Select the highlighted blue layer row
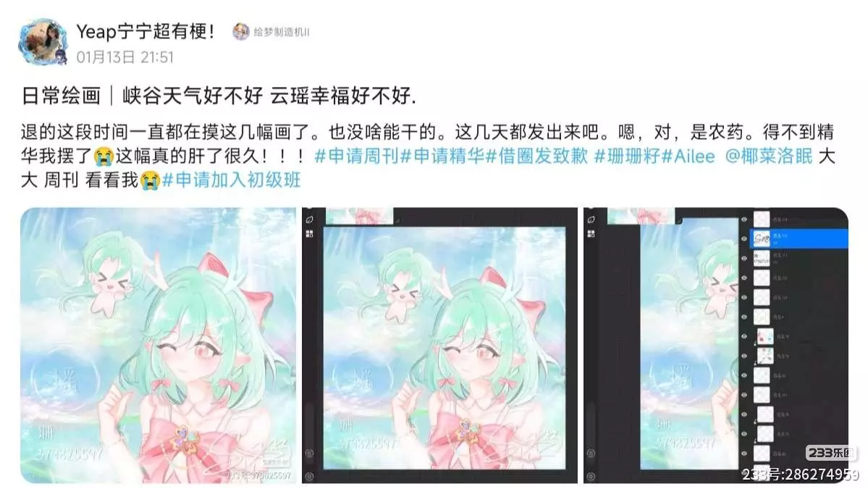Screen dimensions: 868x489 point(799,238)
